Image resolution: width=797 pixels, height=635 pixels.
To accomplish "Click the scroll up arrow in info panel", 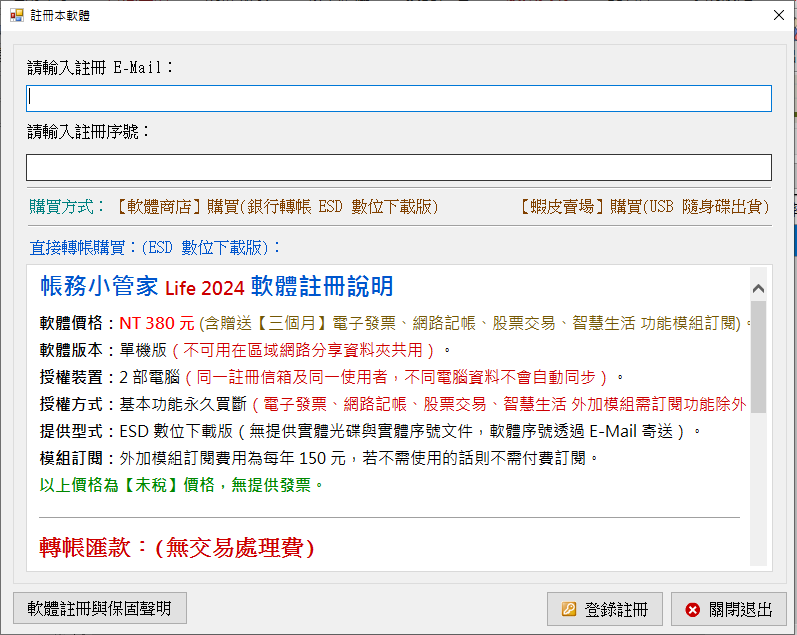I will pyautogui.click(x=758, y=288).
